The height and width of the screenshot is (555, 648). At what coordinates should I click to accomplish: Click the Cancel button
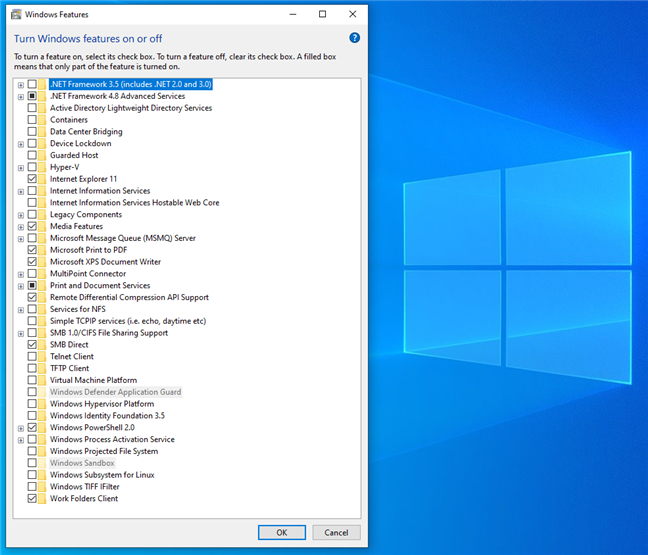coord(336,532)
